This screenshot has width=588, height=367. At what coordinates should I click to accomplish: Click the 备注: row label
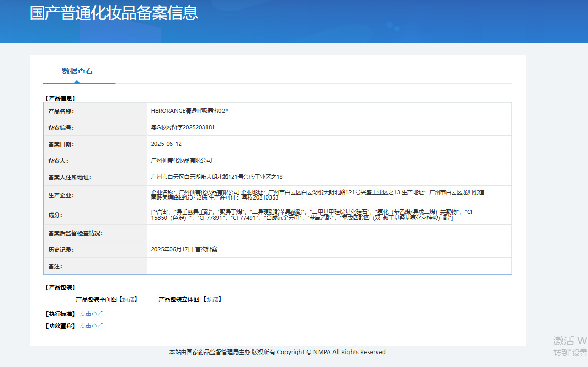[56, 266]
